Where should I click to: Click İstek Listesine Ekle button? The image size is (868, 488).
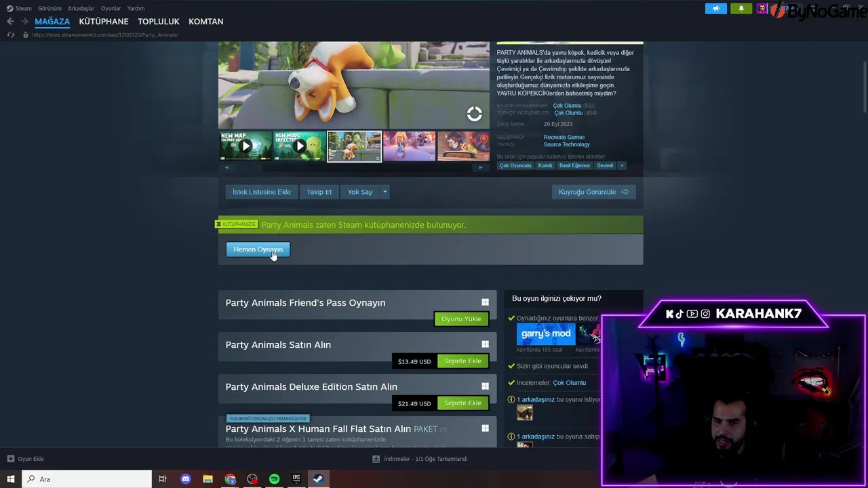click(x=262, y=192)
